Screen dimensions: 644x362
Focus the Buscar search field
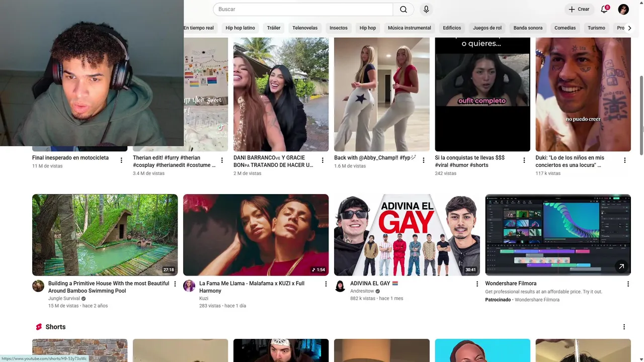tap(303, 9)
